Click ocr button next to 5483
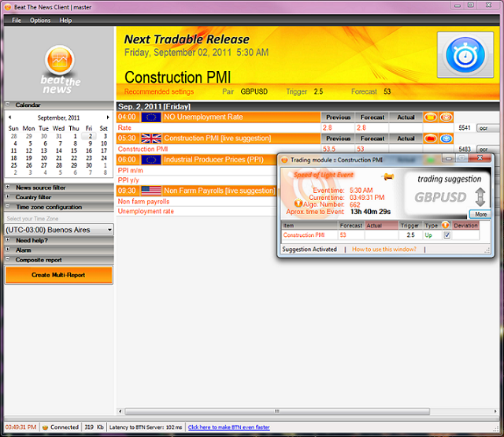The height and width of the screenshot is (437, 504). tap(487, 149)
